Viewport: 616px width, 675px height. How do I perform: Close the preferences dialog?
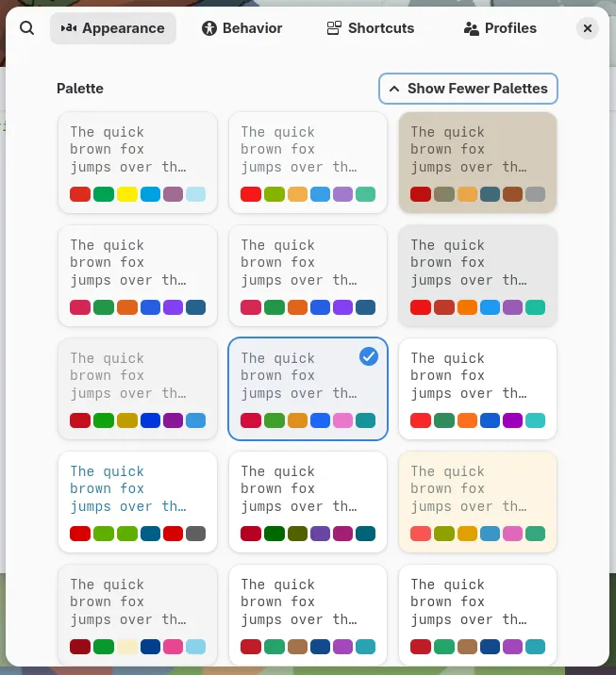(588, 28)
